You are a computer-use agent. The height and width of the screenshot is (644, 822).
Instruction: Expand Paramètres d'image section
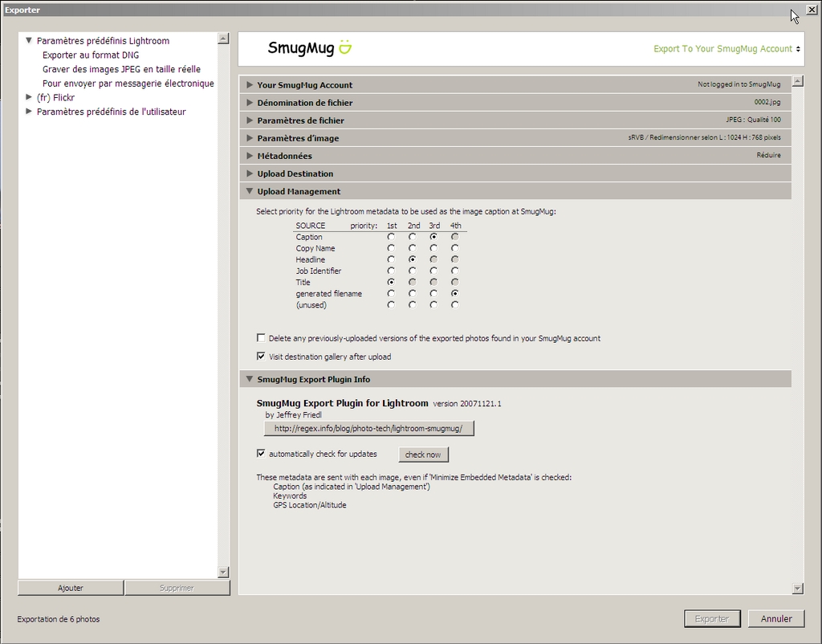250,138
